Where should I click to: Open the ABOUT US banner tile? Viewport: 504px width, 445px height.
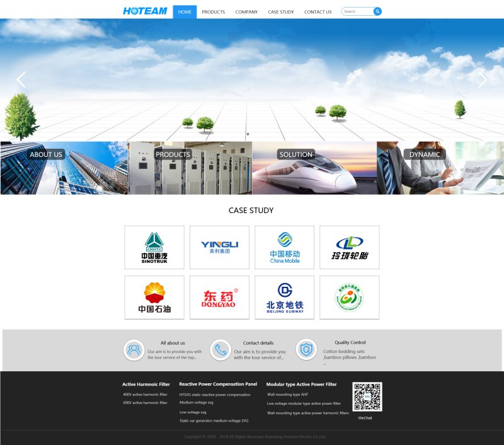click(x=64, y=168)
